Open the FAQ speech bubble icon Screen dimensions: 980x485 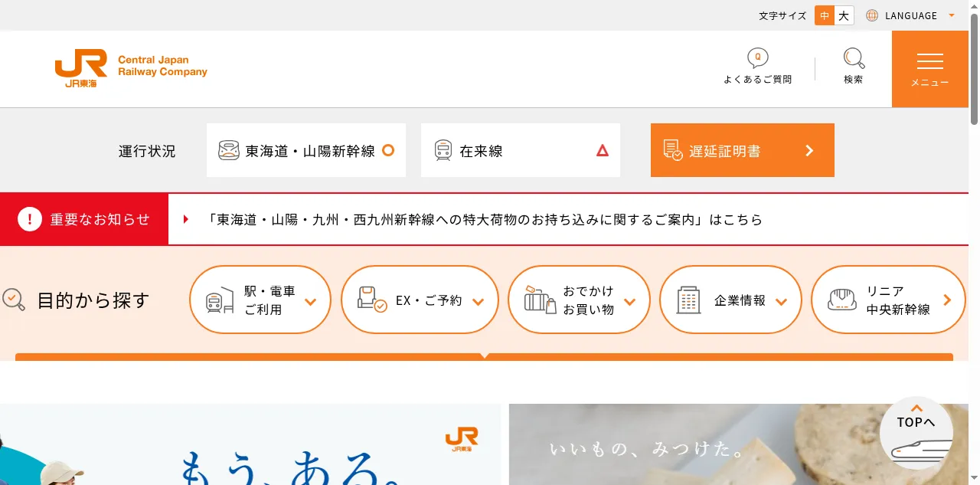[758, 58]
